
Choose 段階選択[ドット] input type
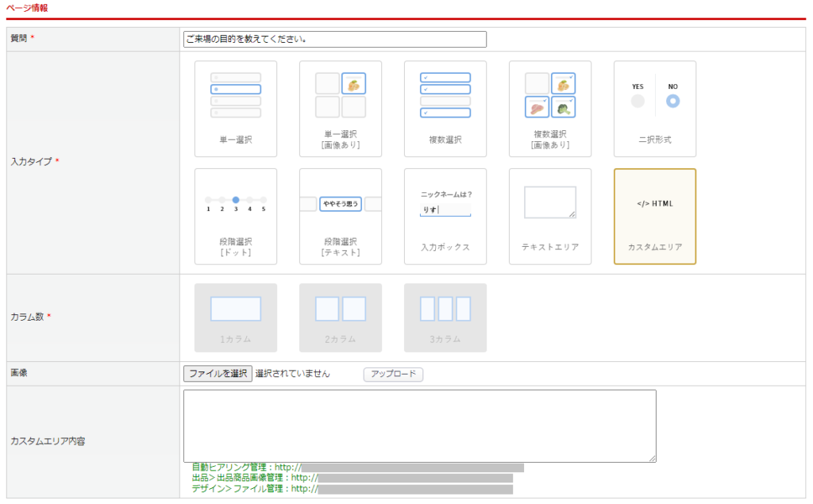(235, 216)
